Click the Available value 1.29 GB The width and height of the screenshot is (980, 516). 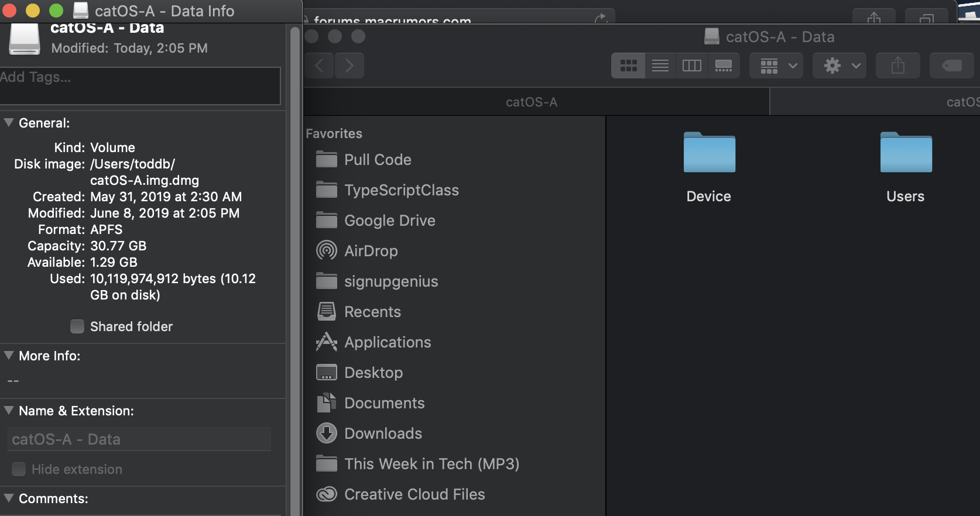114,262
